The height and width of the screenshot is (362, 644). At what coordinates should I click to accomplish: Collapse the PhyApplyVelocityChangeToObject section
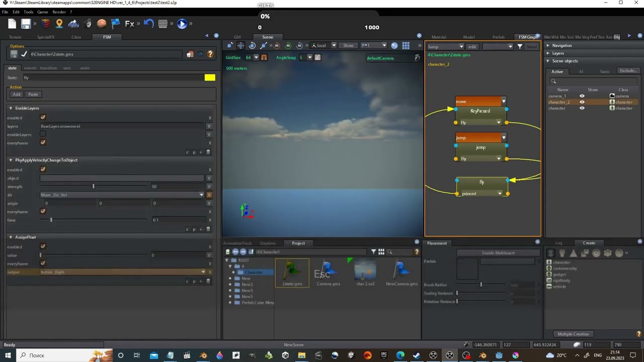(x=11, y=160)
